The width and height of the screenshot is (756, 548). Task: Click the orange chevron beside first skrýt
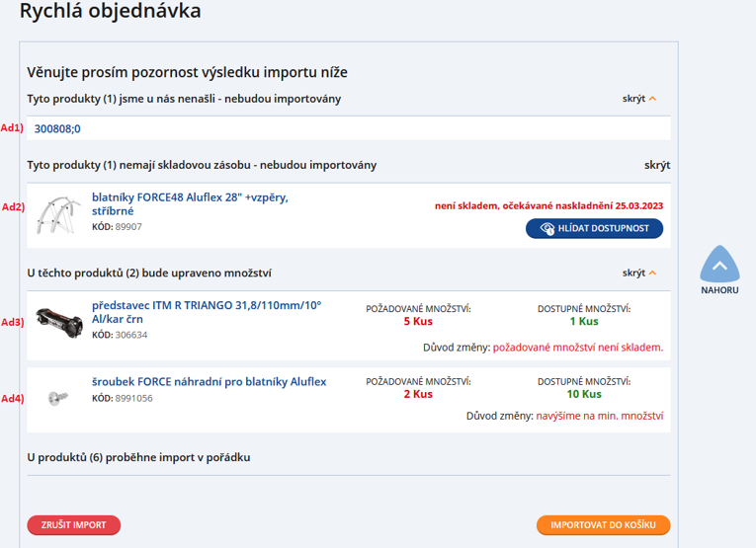click(652, 99)
